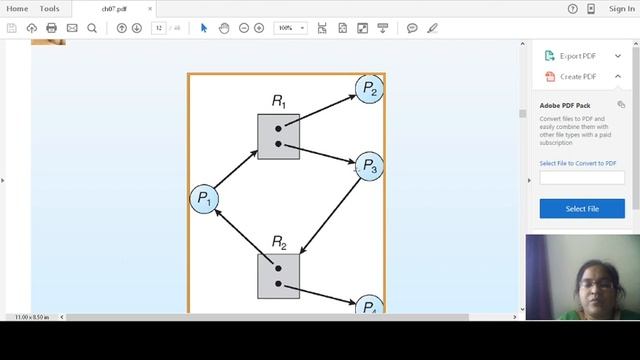This screenshot has width=640, height=360.
Task: Click the R1 resource box in diagram
Action: [278, 136]
